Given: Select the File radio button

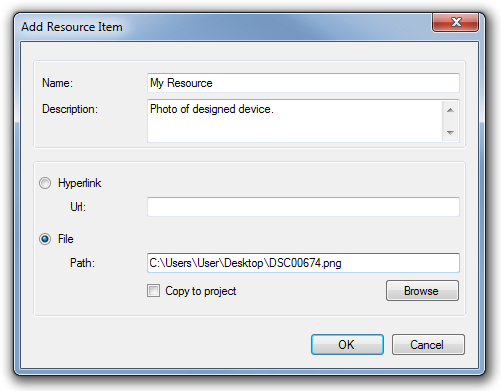Looking at the screenshot, I should pyautogui.click(x=45, y=239).
